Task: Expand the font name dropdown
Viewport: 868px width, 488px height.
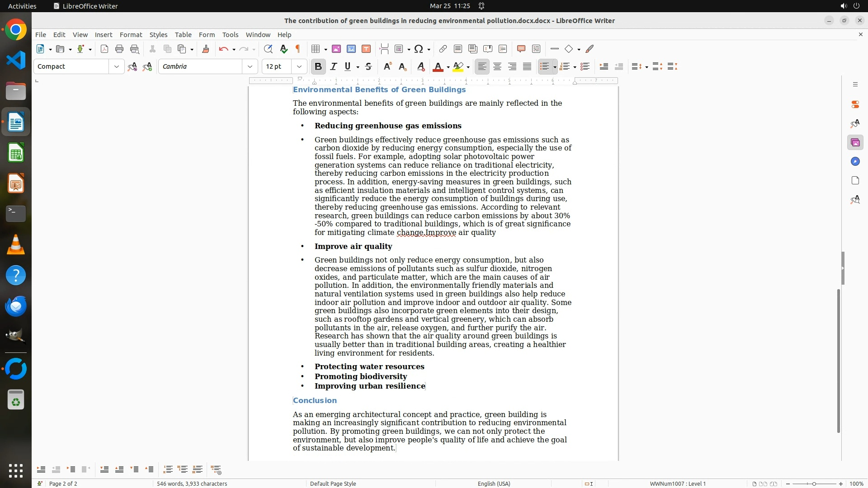Action: pyautogui.click(x=250, y=66)
